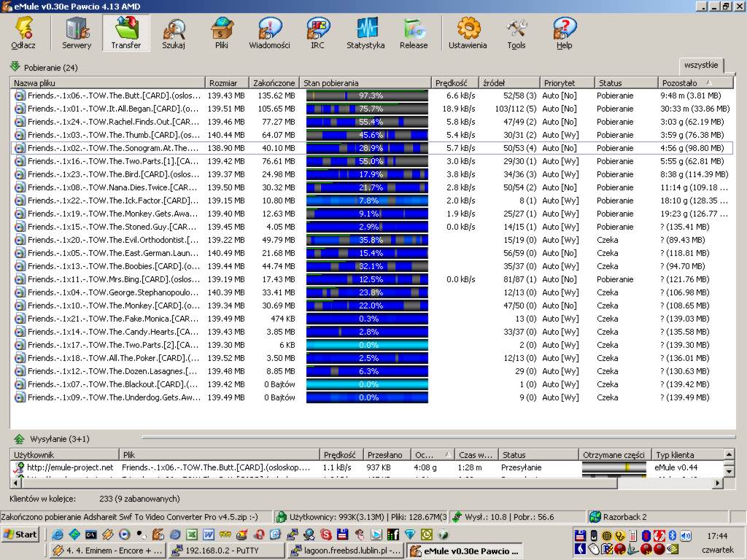Open the Serwery servers view
Image resolution: width=747 pixels, height=560 pixels.
77,33
